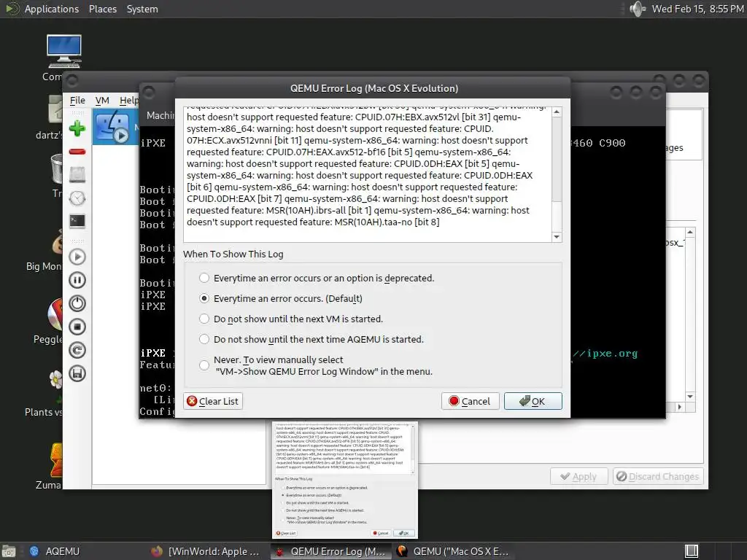
Task: Click the show desktop icon in bottom panel
Action: click(8, 551)
